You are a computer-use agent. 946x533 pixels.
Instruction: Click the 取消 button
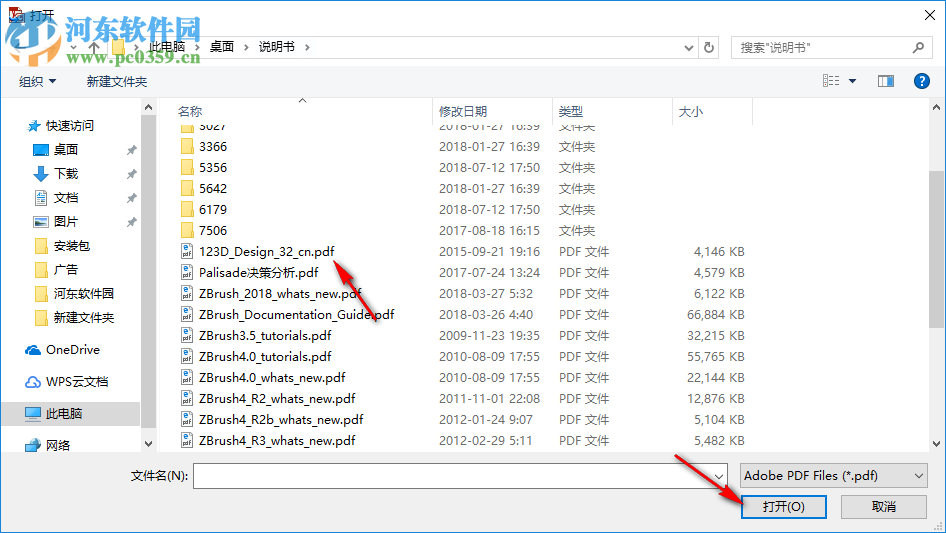coord(883,506)
